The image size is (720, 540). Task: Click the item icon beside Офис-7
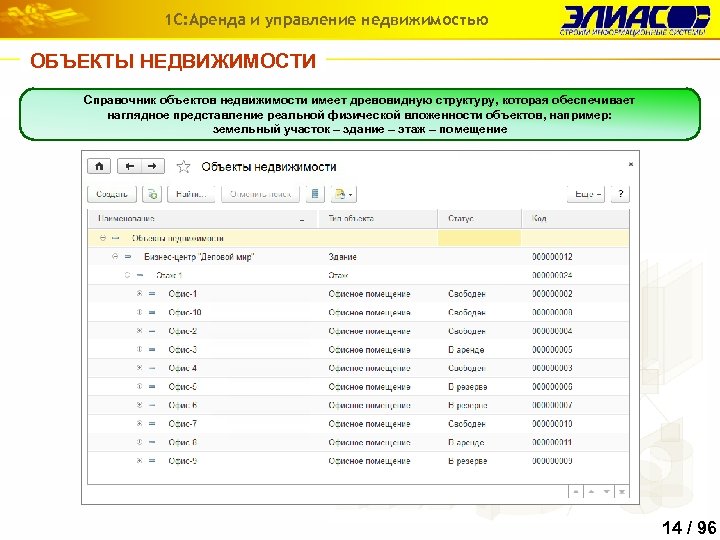pyautogui.click(x=152, y=424)
